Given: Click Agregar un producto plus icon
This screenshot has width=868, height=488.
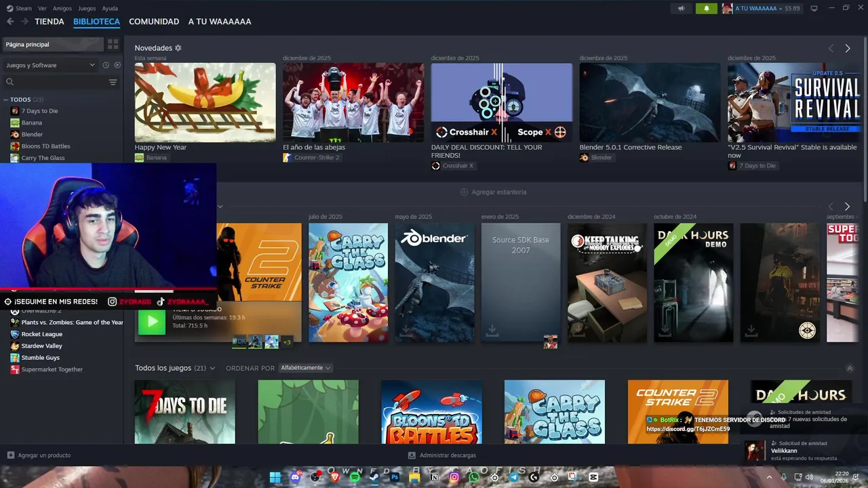Looking at the screenshot, I should (10, 455).
